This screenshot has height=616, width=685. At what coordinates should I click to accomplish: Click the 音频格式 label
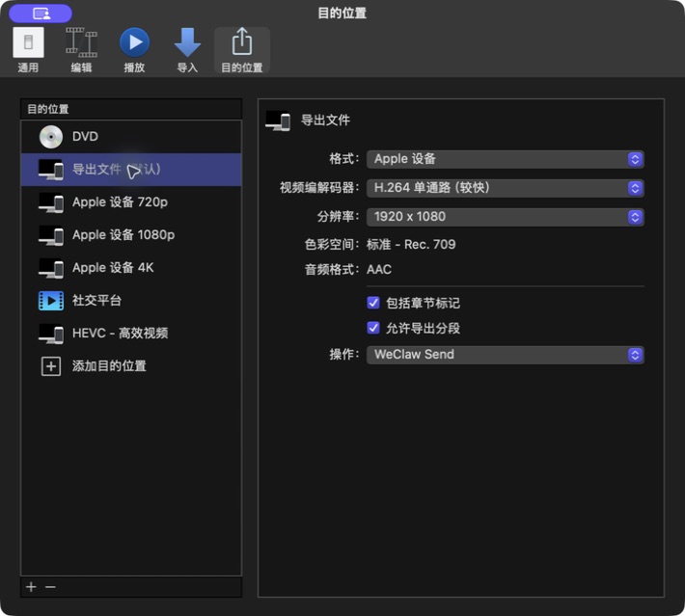coord(332,269)
